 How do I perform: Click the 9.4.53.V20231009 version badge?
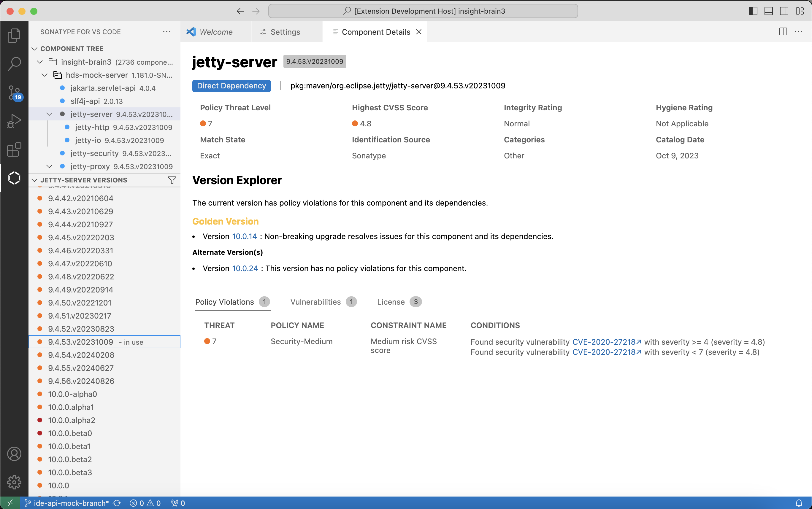[315, 61]
